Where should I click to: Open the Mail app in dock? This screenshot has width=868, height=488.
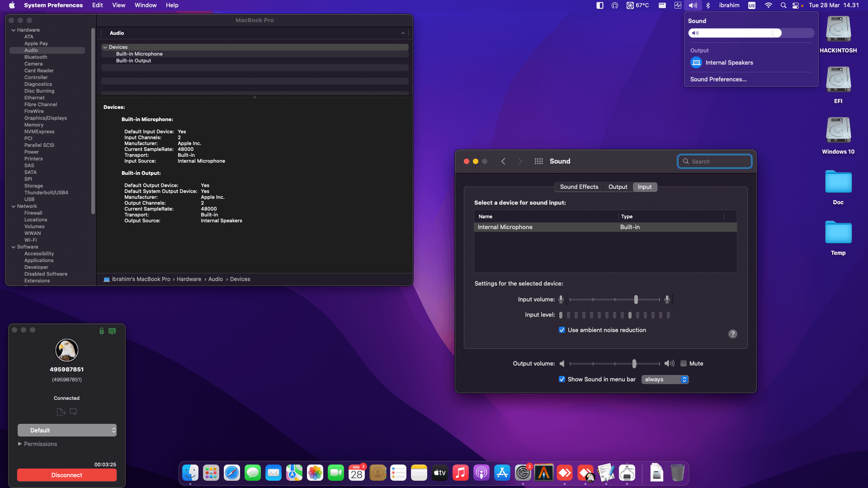coord(274,473)
